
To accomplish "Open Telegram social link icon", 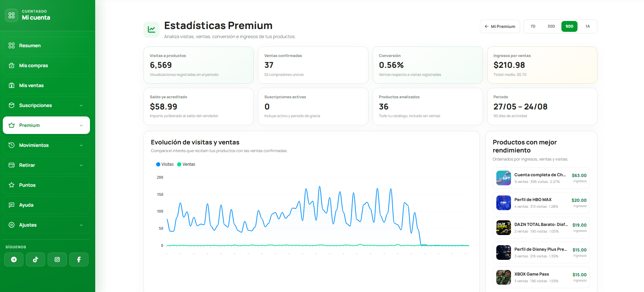I will [14, 259].
